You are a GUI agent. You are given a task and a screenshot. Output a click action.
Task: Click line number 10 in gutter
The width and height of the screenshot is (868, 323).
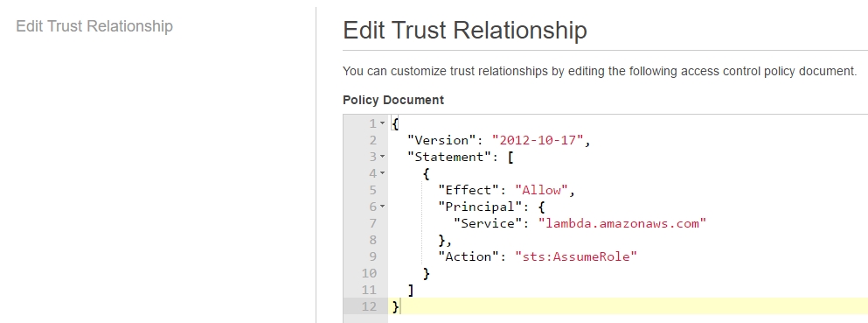(369, 273)
